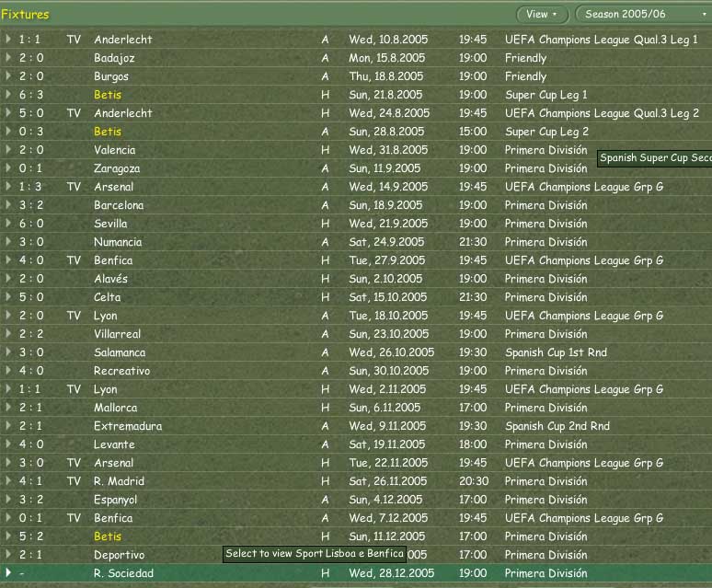Click the Betis link in Super Cup Leg 2
This screenshot has width=712, height=588.
click(108, 132)
